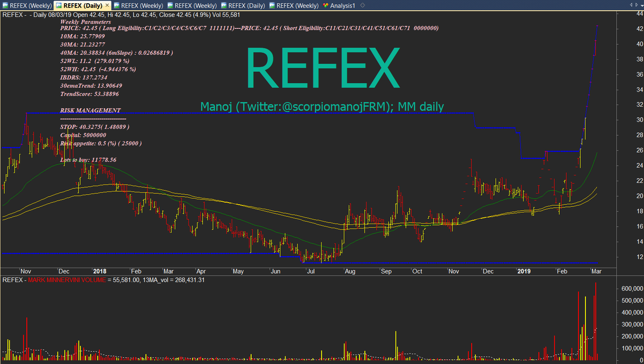Click the 'Oct' label on time axis
This screenshot has height=364, width=644.
point(417,272)
